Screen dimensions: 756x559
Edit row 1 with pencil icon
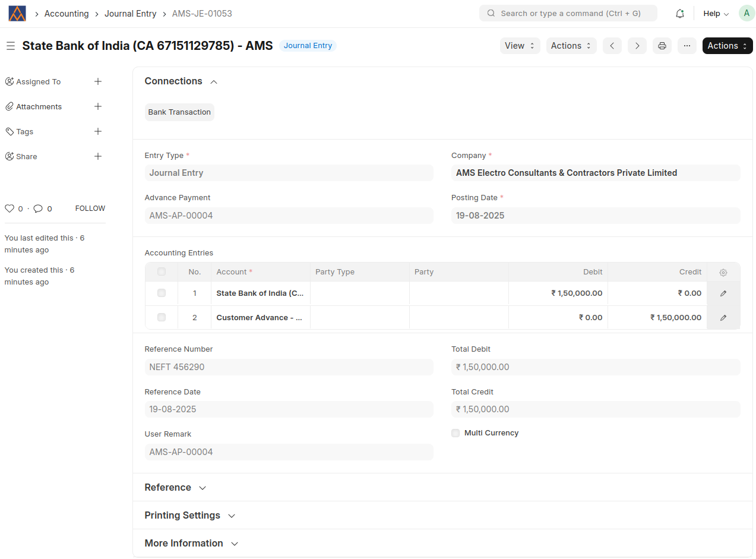[723, 293]
